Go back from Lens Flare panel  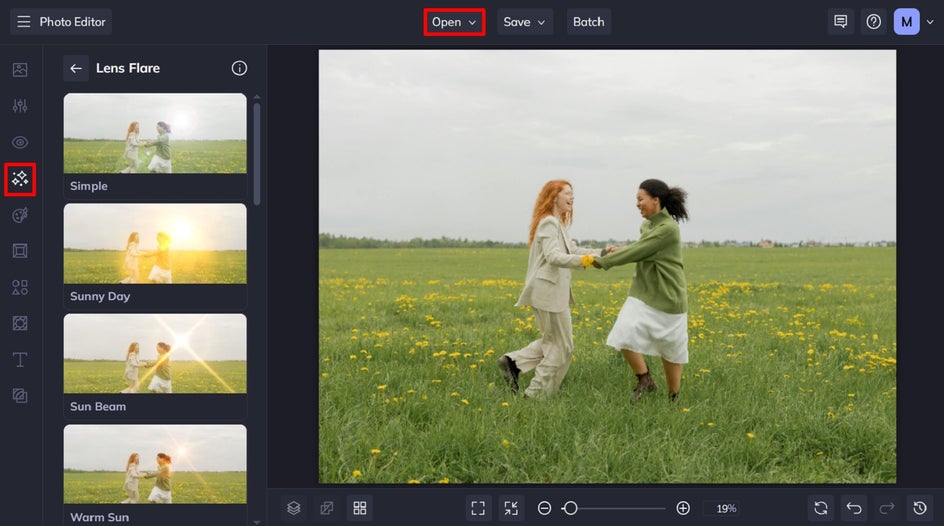(x=76, y=68)
